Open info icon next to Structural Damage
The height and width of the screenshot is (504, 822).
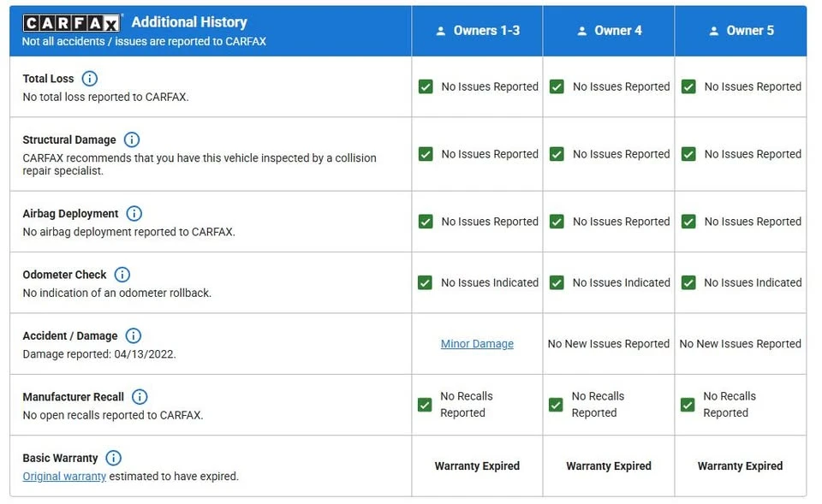coord(132,139)
